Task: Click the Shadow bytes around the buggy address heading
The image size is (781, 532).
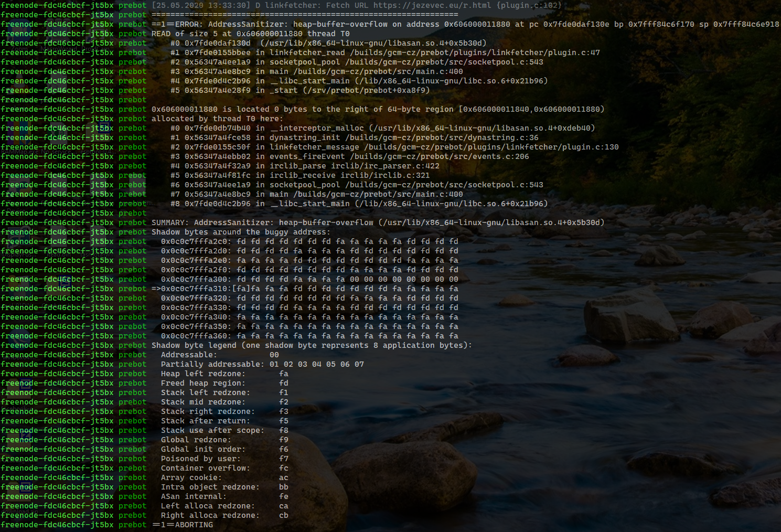Action: [x=241, y=232]
